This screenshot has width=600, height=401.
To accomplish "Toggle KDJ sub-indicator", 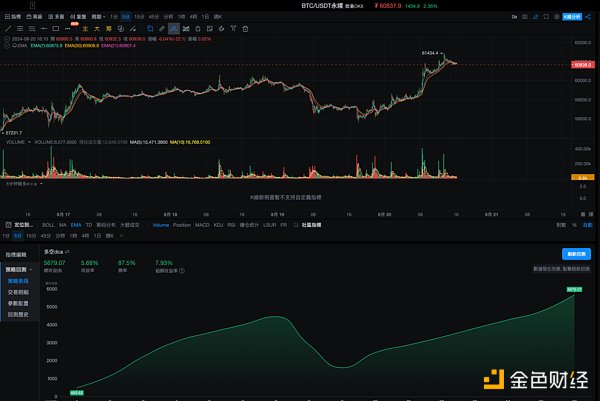I will (218, 225).
